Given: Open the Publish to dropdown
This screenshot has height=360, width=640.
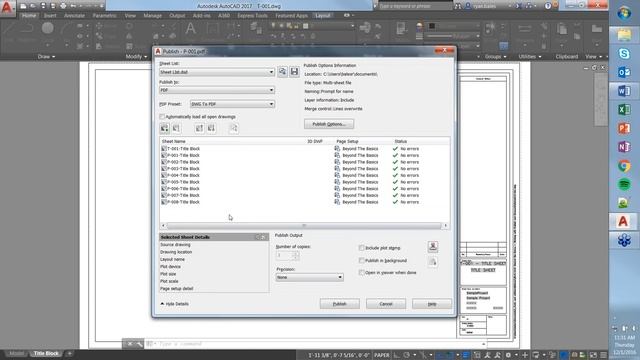Looking at the screenshot, I should tap(217, 90).
